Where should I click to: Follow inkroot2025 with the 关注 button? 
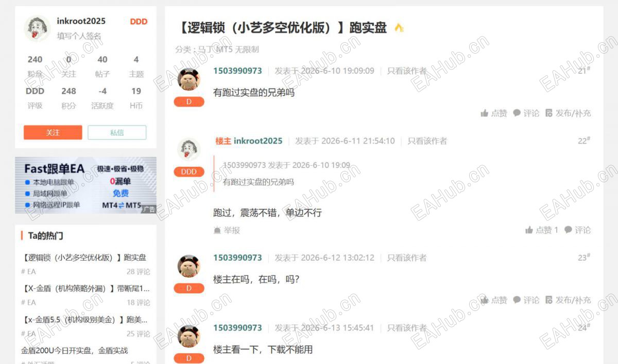[x=53, y=132]
